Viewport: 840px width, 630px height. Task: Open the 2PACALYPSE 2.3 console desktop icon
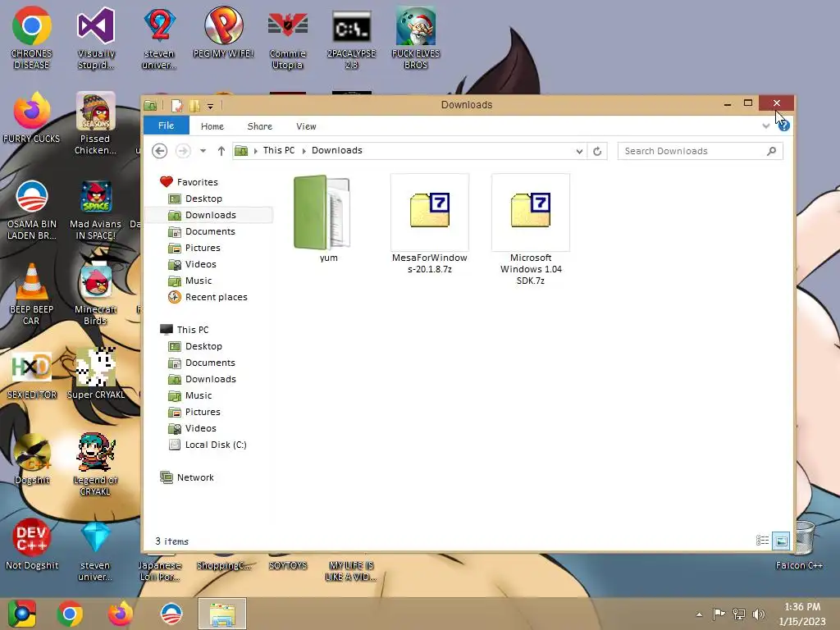click(351, 38)
